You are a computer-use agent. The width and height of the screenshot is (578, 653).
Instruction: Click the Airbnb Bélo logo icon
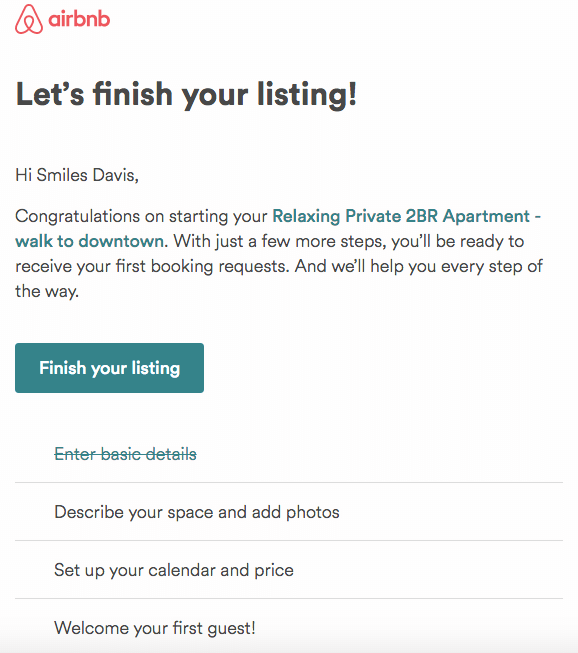(x=29, y=19)
